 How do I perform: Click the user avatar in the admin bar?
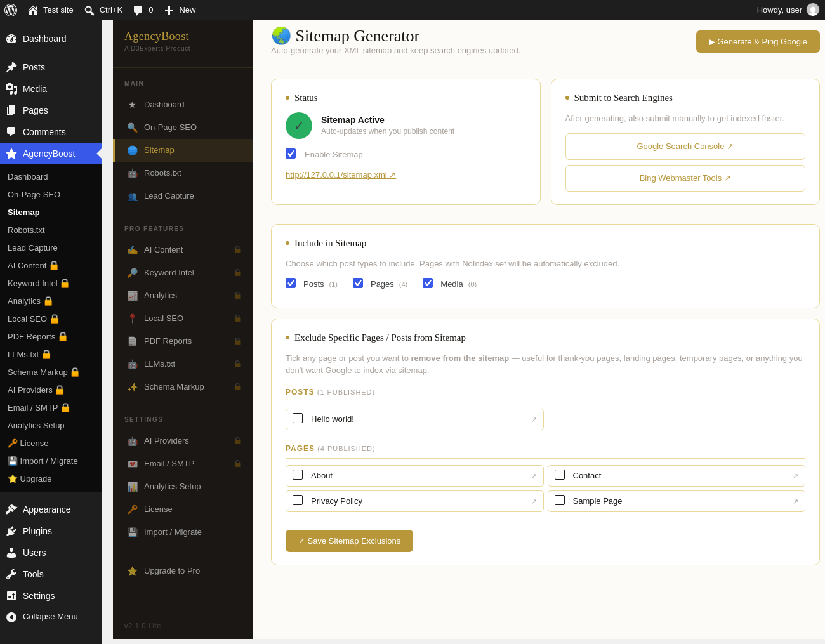(813, 10)
